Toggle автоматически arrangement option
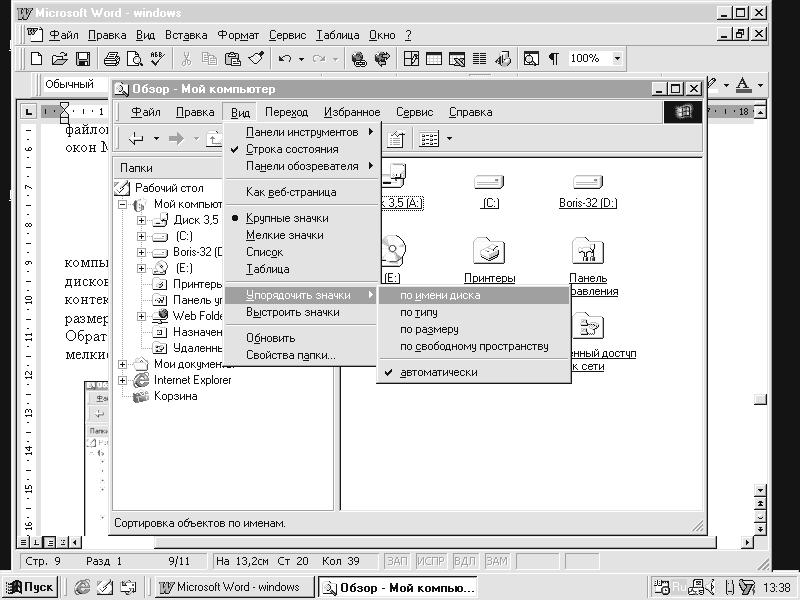Viewport: 800px width, 600px height. coord(474,372)
